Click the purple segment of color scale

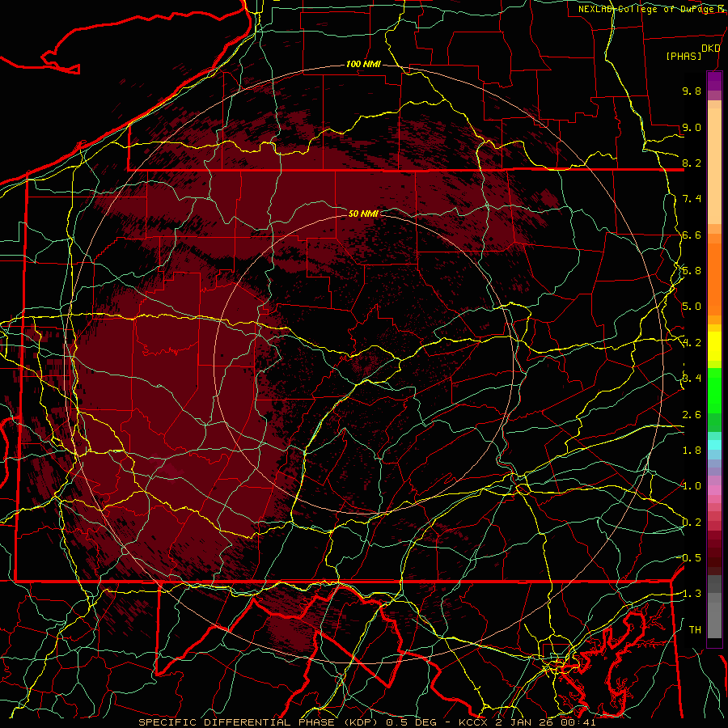(x=714, y=82)
